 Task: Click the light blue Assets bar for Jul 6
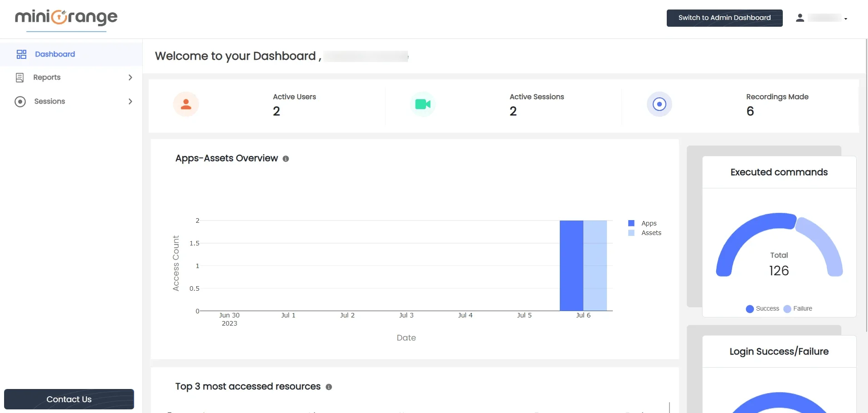pos(595,265)
